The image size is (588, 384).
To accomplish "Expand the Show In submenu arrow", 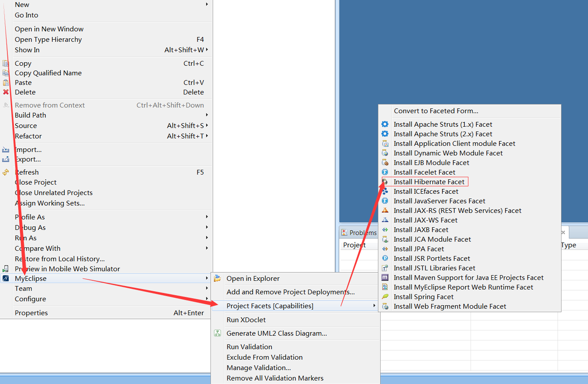I will pyautogui.click(x=207, y=50).
